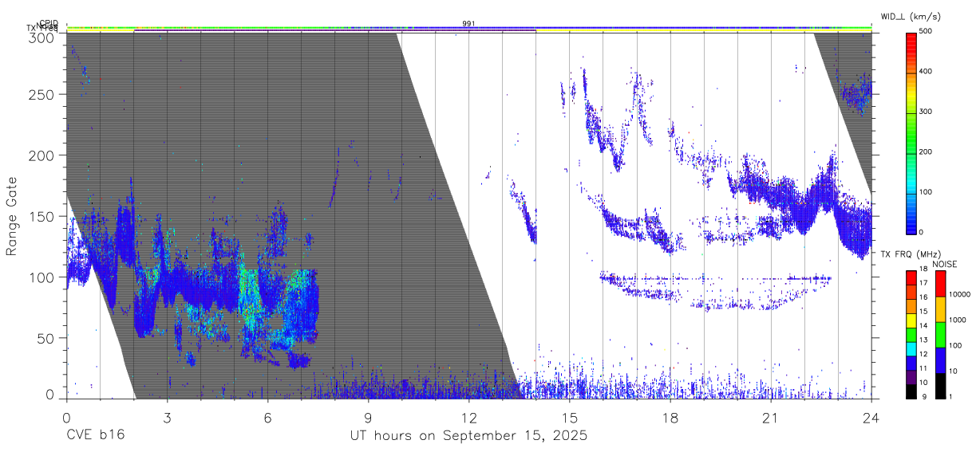
Task: Click the "16" label on TX FRQ legend
Action: 924,297
